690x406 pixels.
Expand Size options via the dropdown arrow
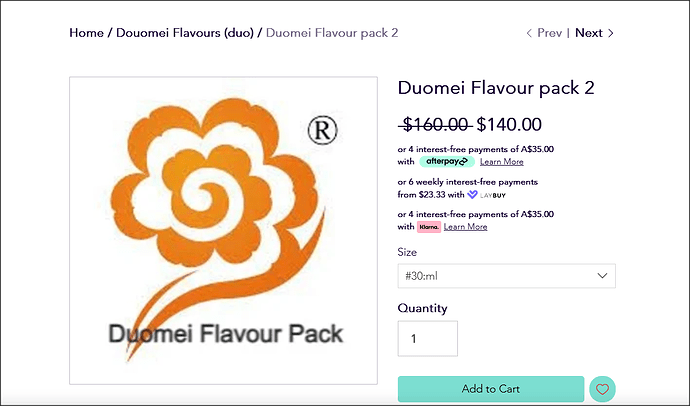pos(602,275)
